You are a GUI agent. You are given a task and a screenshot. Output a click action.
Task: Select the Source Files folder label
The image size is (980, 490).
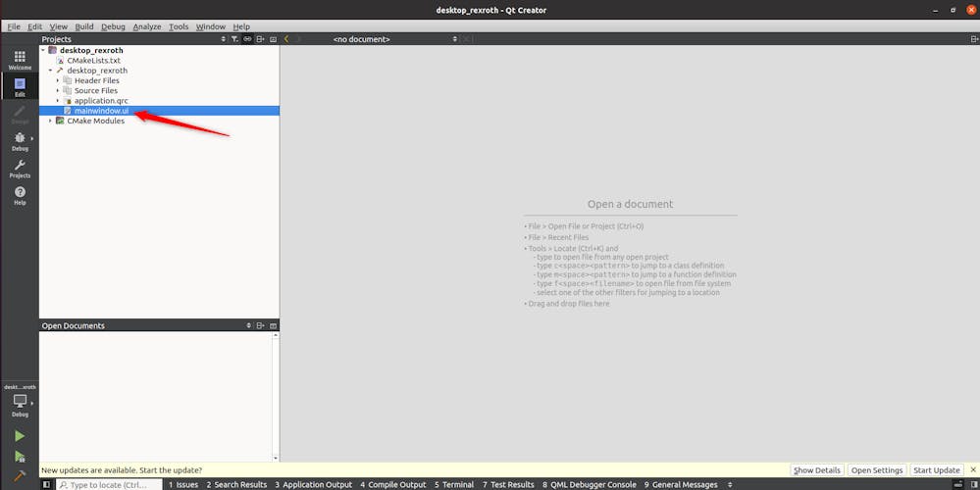pos(95,90)
